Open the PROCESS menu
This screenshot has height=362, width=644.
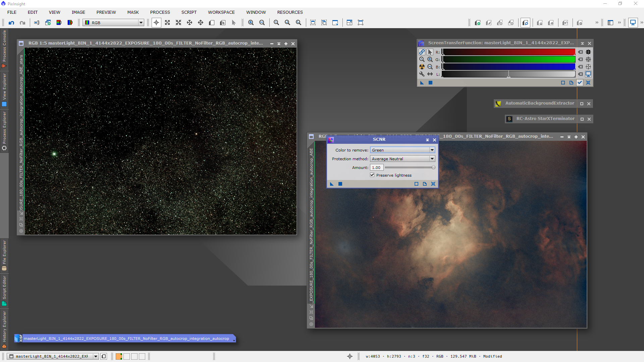tap(160, 12)
